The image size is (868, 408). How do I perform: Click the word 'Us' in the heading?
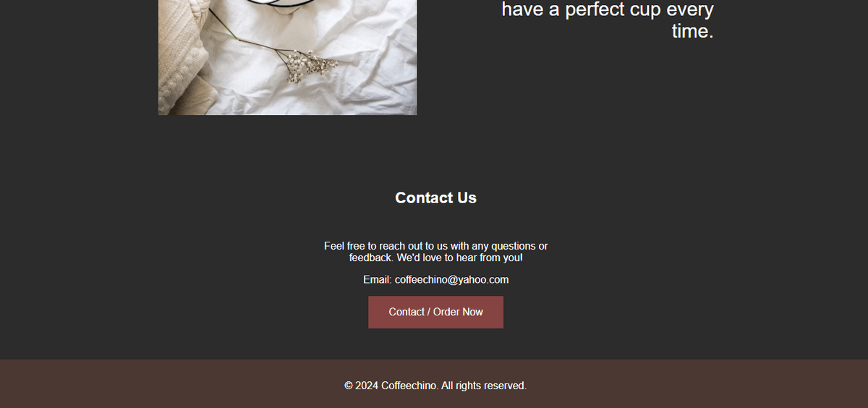pyautogui.click(x=465, y=197)
